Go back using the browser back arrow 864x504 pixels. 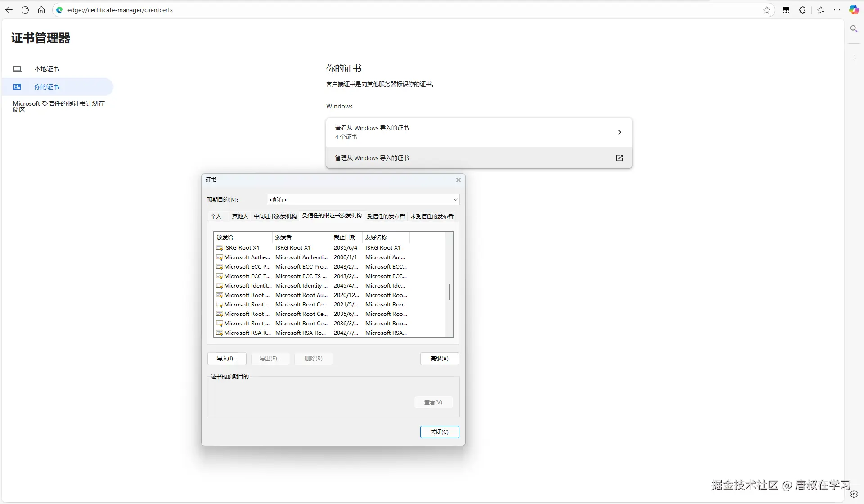[x=9, y=10]
